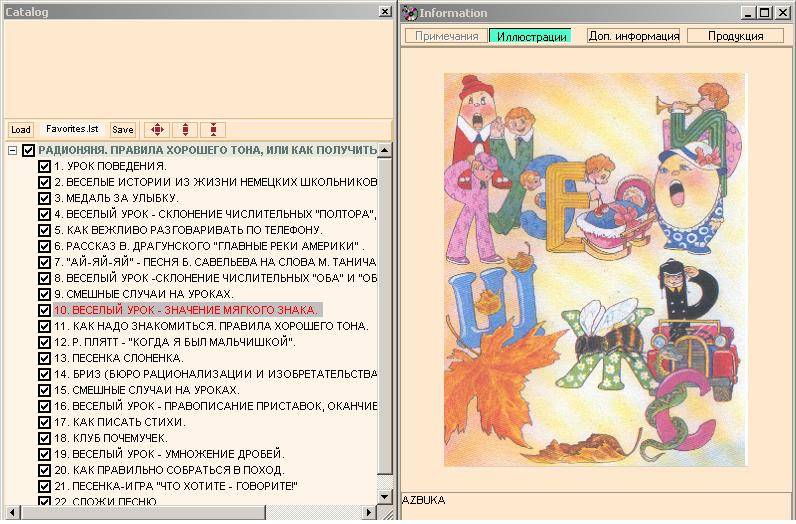796x524 pixels.
Task: Click the catalog horizontal scroll-left arrow
Action: click(12, 512)
